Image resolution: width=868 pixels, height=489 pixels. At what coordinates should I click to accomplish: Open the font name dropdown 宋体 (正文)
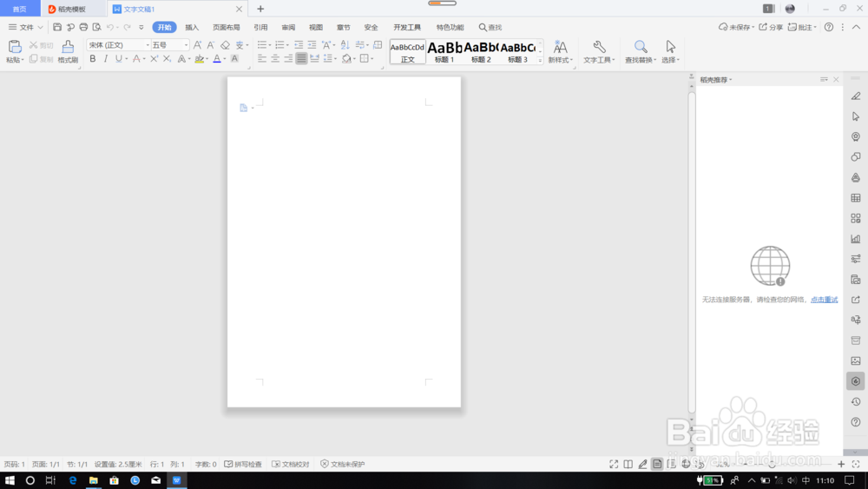pos(148,45)
